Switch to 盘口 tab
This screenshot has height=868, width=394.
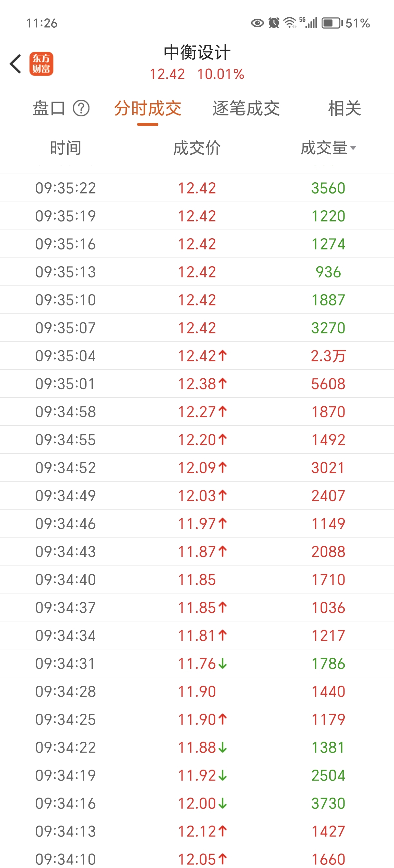[x=49, y=109]
